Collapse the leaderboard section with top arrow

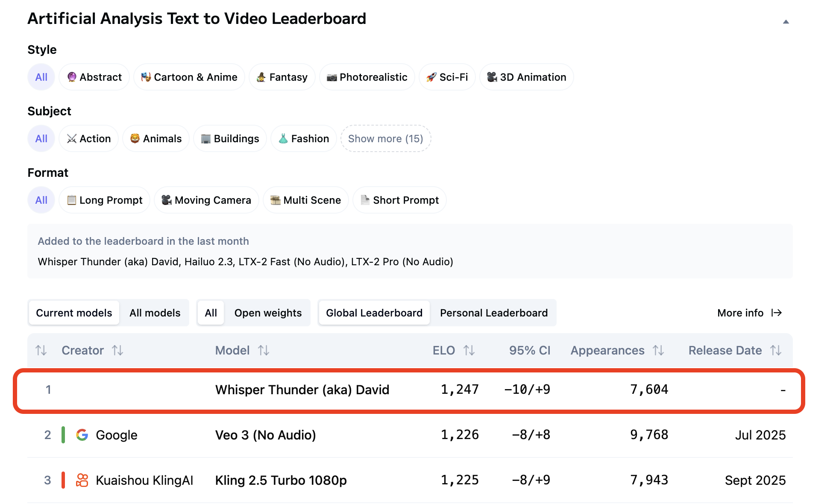click(x=786, y=22)
